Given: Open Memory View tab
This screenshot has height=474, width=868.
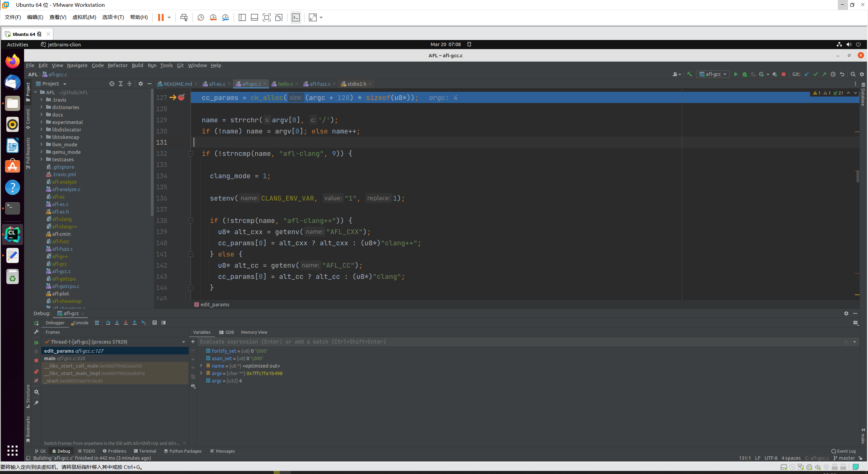Looking at the screenshot, I should [254, 332].
